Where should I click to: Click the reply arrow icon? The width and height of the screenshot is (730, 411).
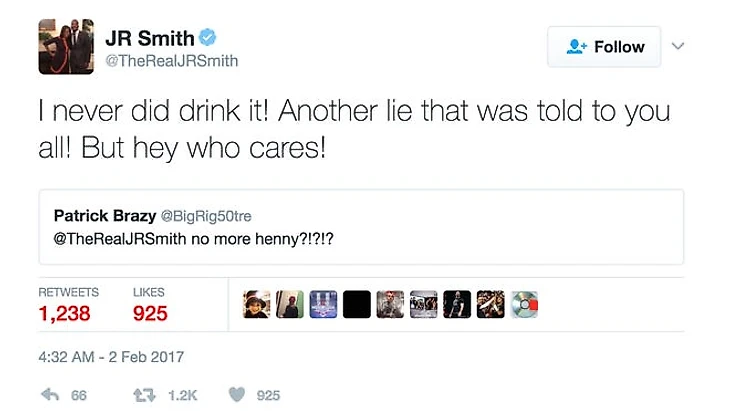pyautogui.click(x=50, y=395)
